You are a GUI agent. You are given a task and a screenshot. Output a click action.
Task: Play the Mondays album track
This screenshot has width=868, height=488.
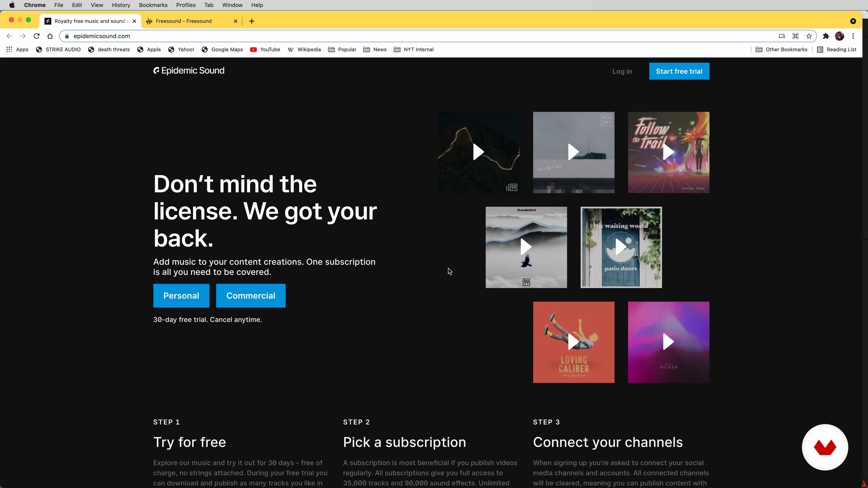click(x=573, y=152)
